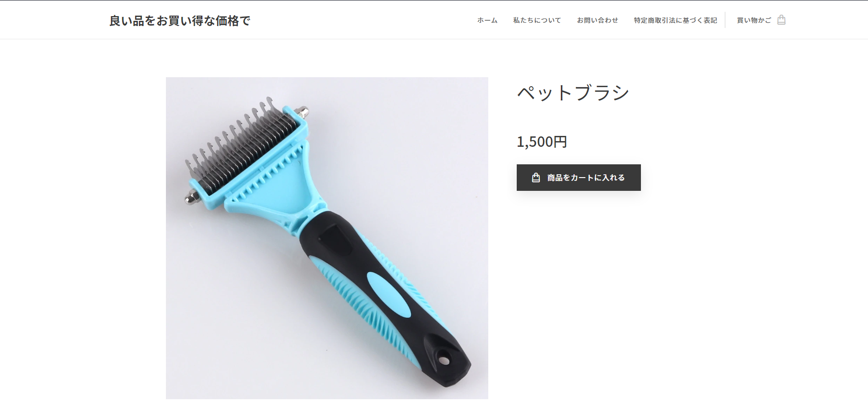Viewport: 868px width, 403px height.
Task: Click the metal bolt beside the brush head
Action: click(x=302, y=112)
